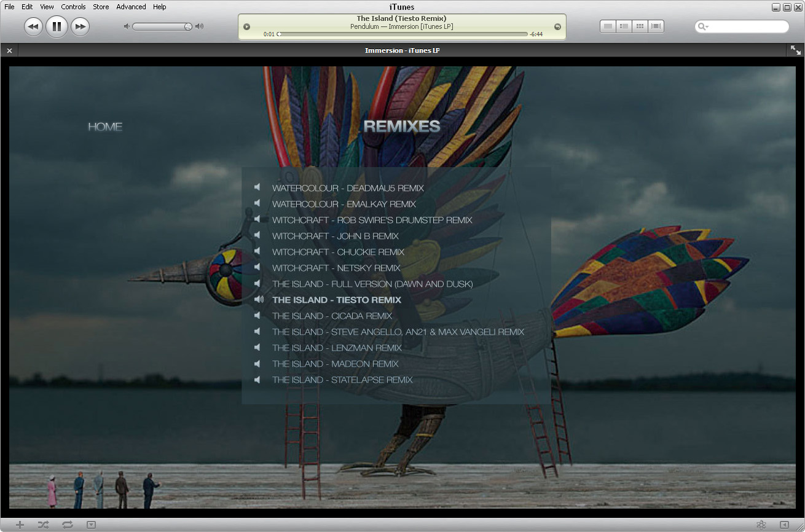
Task: Switch to album list view
Action: 624,26
